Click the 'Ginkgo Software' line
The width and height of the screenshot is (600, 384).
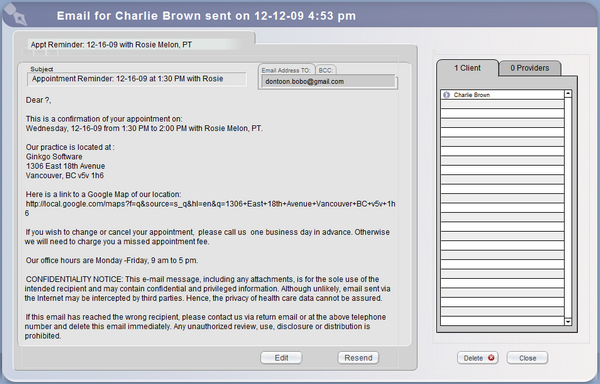click(54, 156)
